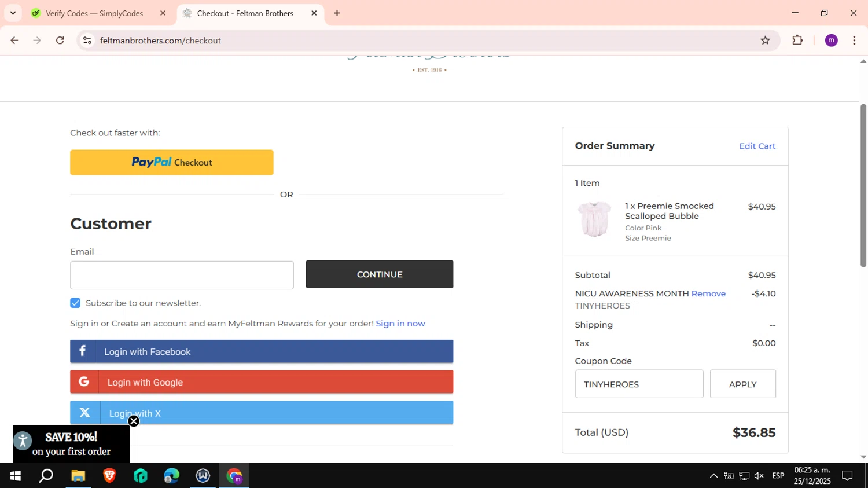Open Windows notification center icon
The image size is (868, 488).
click(x=847, y=476)
